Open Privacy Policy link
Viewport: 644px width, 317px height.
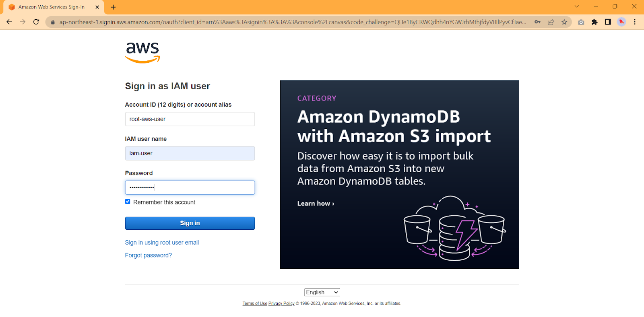[281, 304]
